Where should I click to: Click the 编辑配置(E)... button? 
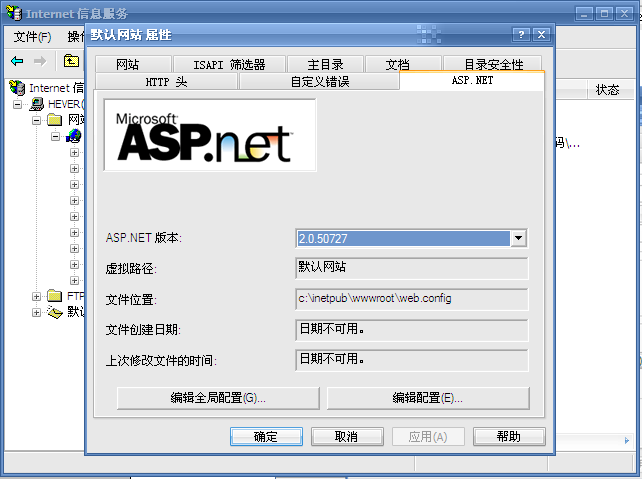[x=428, y=398]
